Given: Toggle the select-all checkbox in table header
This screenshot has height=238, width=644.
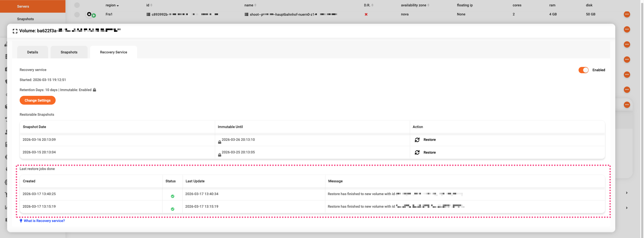Looking at the screenshot, I should pyautogui.click(x=77, y=5).
